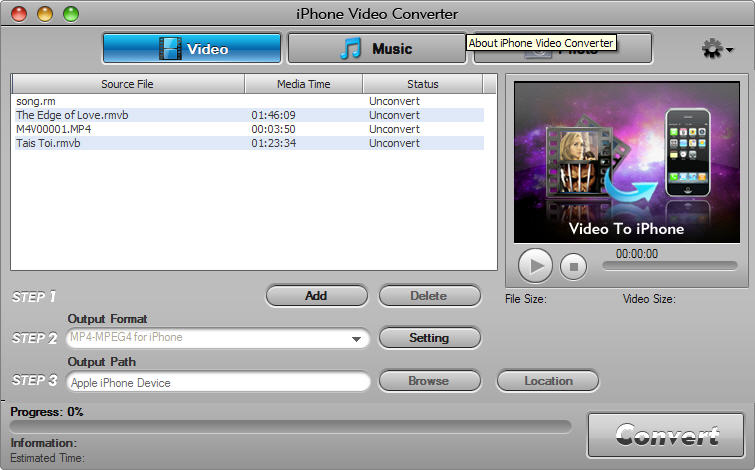Sort by the Source File column header

[x=128, y=84]
